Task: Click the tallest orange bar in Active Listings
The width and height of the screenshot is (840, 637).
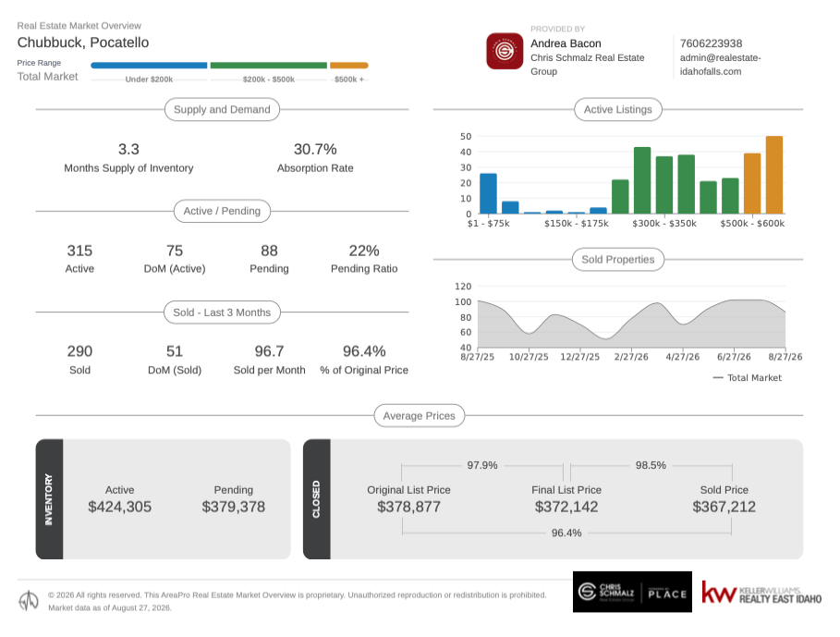Action: (x=774, y=175)
